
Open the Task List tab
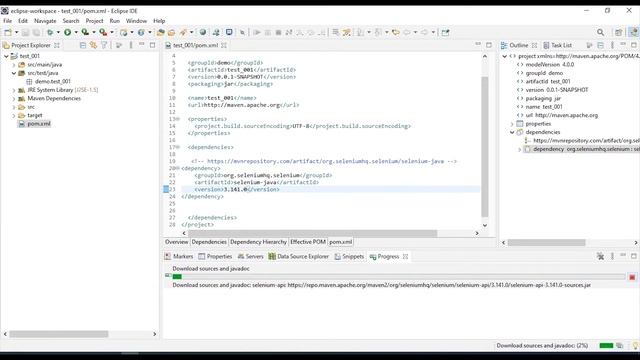pos(557,45)
